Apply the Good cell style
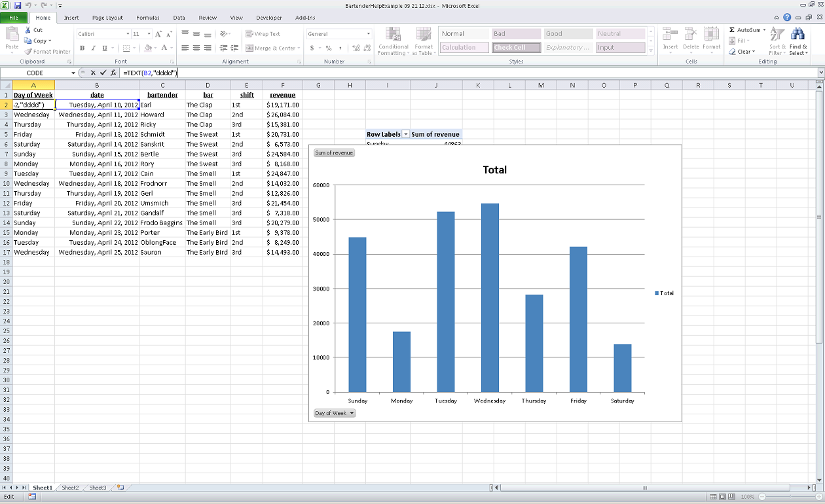The width and height of the screenshot is (825, 504). tap(567, 34)
